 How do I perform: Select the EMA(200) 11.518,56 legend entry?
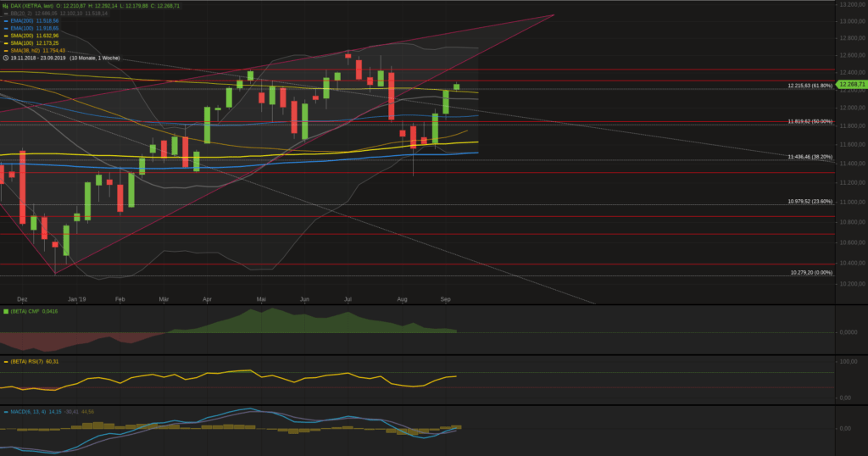(34, 21)
